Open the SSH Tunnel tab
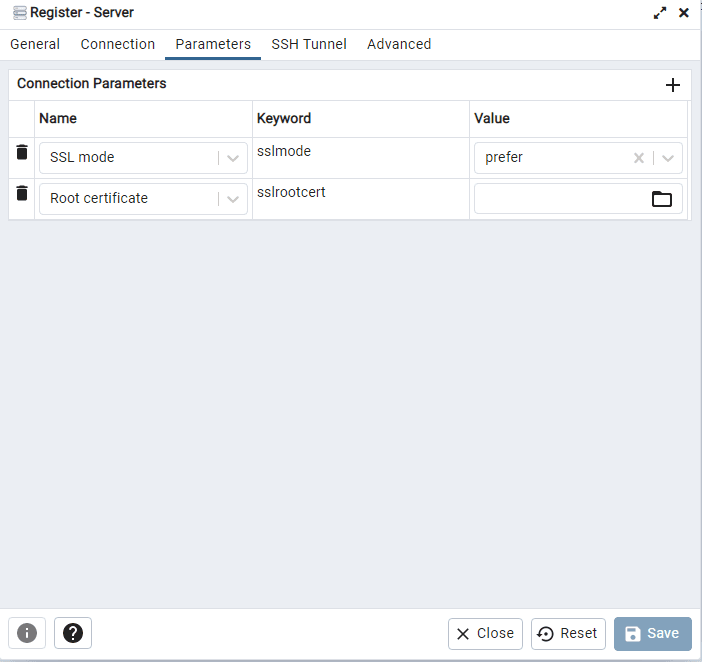702x662 pixels. (x=309, y=44)
